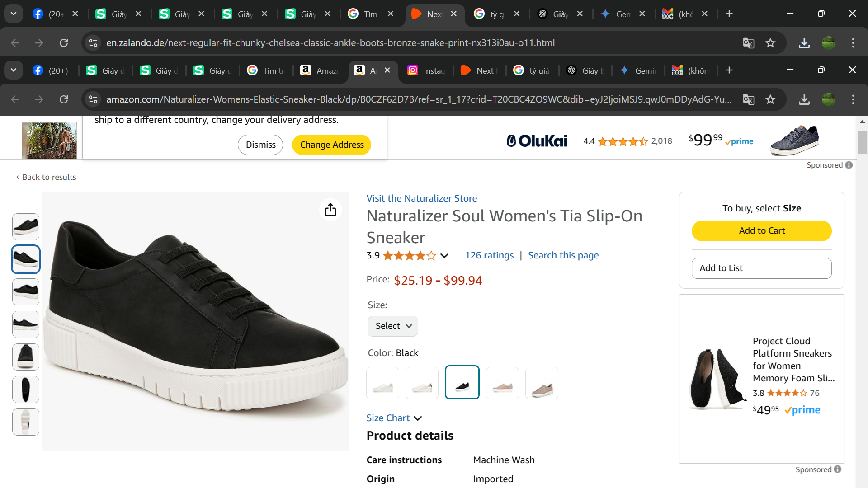This screenshot has height=488, width=868.
Task: Switch to the Instagram tab
Action: point(427,70)
